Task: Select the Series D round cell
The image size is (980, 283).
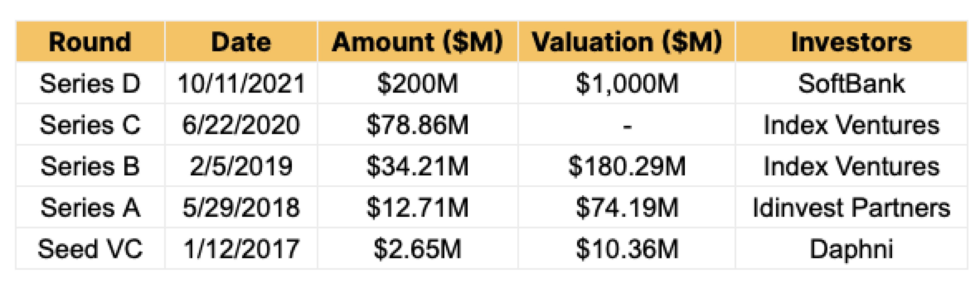Action: 90,83
